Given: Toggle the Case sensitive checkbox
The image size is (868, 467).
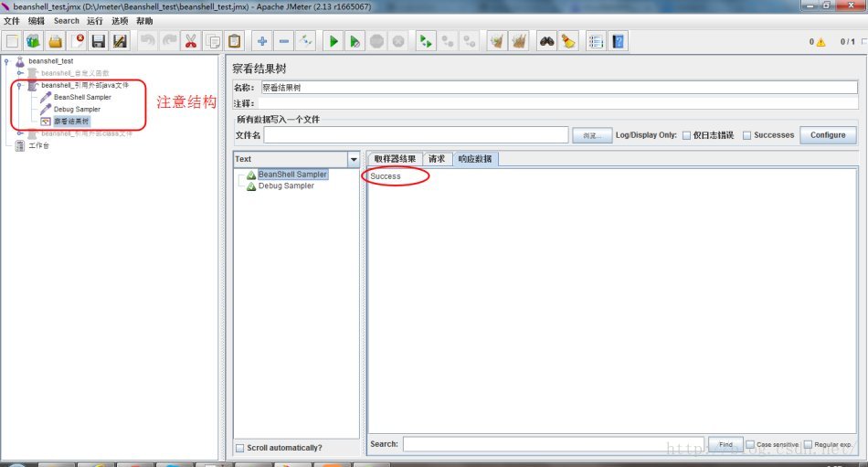Looking at the screenshot, I should pos(750,444).
